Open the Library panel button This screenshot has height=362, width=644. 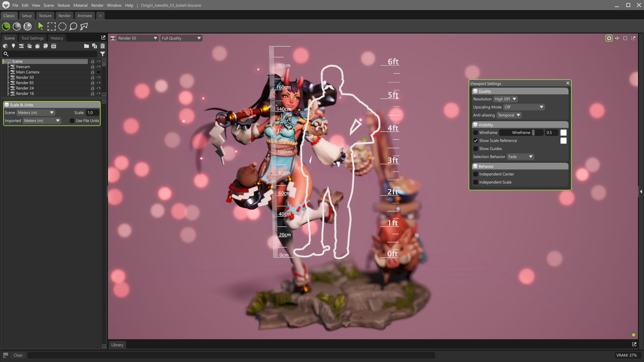coord(117,345)
